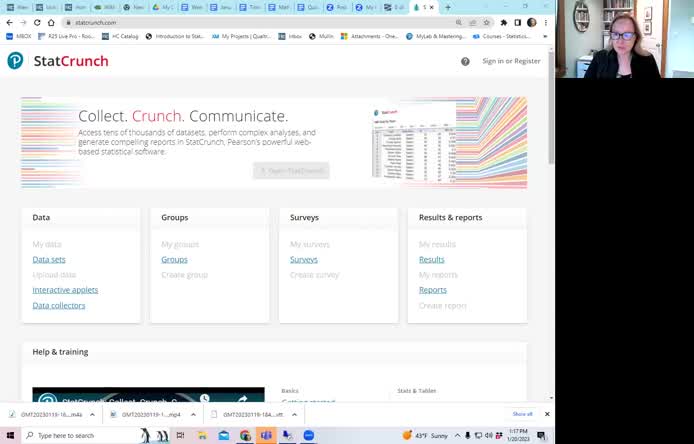Open the Interactive applets link
Image resolution: width=694 pixels, height=444 pixels.
coord(65,290)
